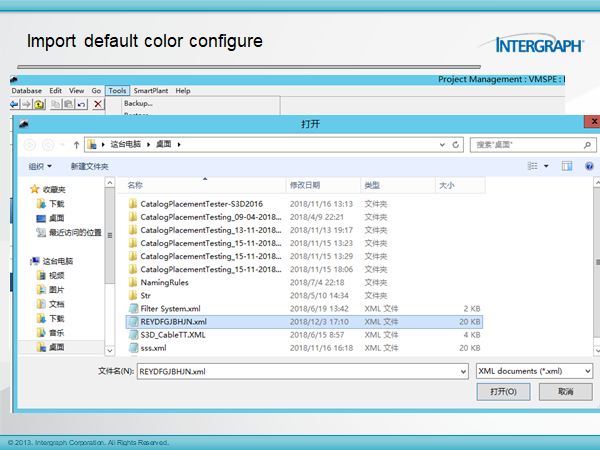Screen dimensions: 600x450
Task: Click the dialog's forward navigation arrow
Action: 48,145
